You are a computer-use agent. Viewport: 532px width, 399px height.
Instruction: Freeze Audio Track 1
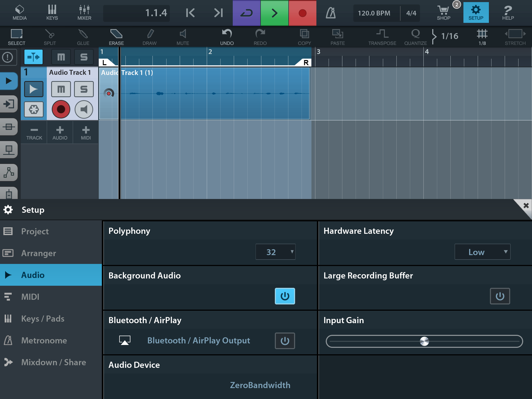pos(34,109)
